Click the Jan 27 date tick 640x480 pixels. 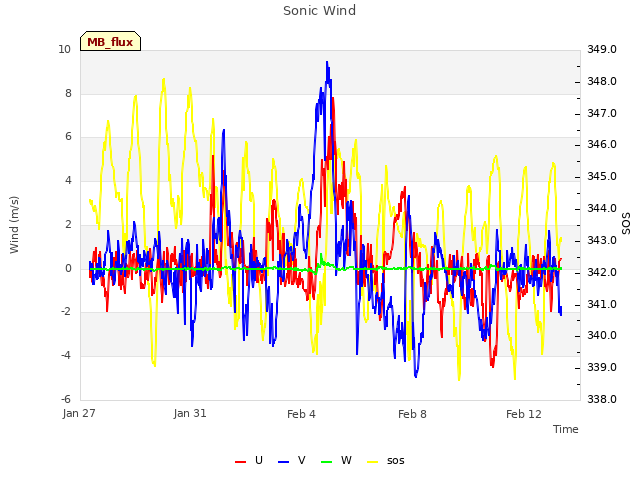[x=79, y=413]
